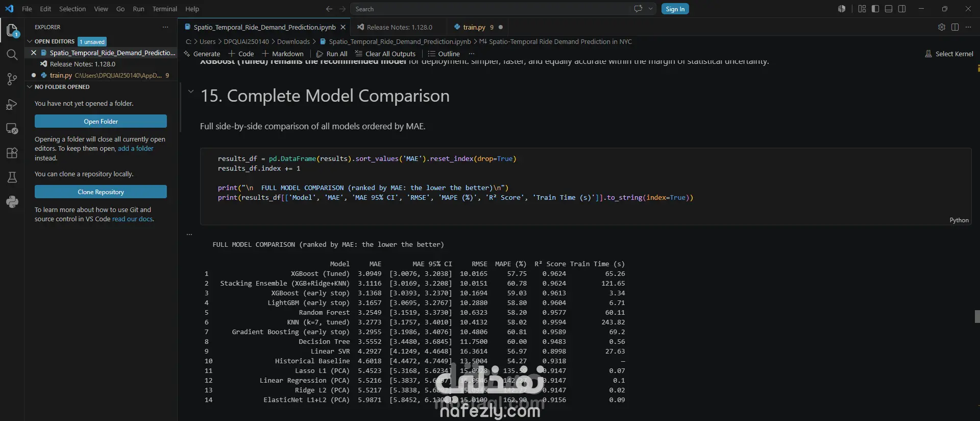Open the Edit menu

pyautogui.click(x=45, y=9)
